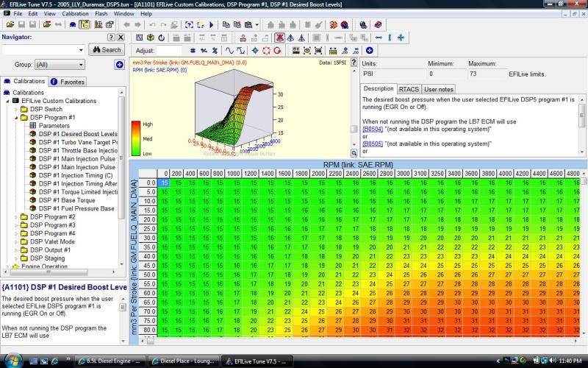Click the black circular-arrow chart icon
Viewport: 588px width, 368px height.
(x=161, y=38)
